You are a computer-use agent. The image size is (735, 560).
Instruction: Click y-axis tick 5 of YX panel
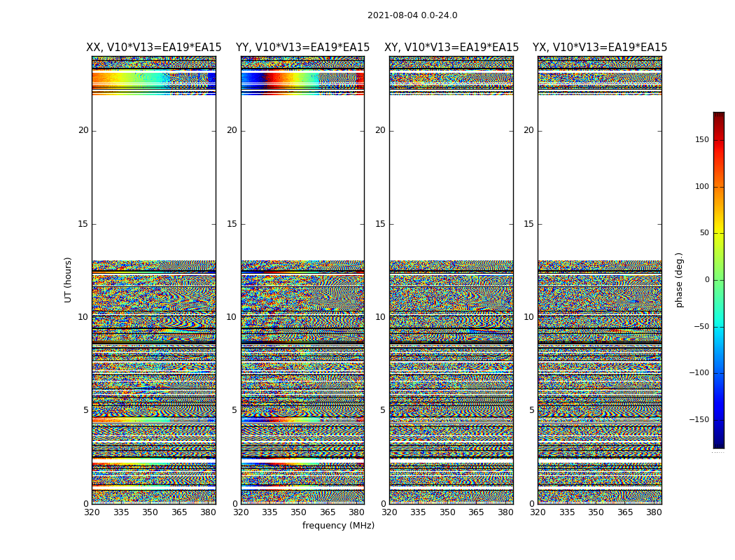click(531, 410)
